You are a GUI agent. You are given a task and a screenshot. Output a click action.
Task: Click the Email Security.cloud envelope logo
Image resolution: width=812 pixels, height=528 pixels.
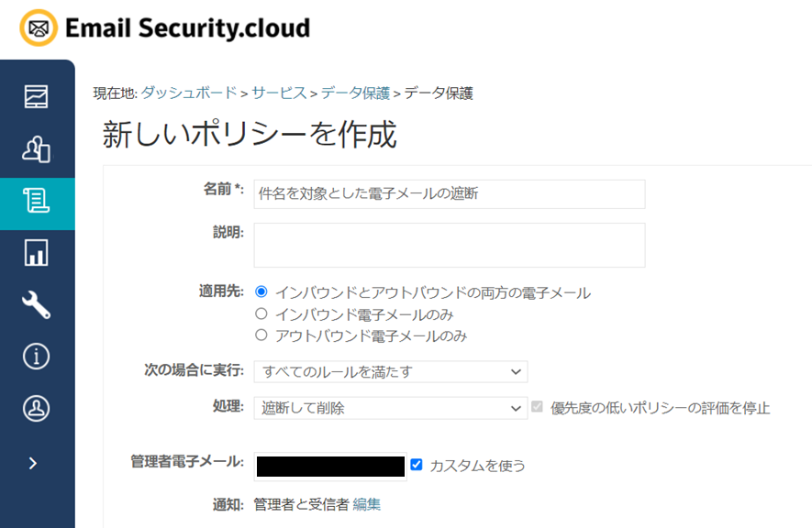click(x=38, y=28)
